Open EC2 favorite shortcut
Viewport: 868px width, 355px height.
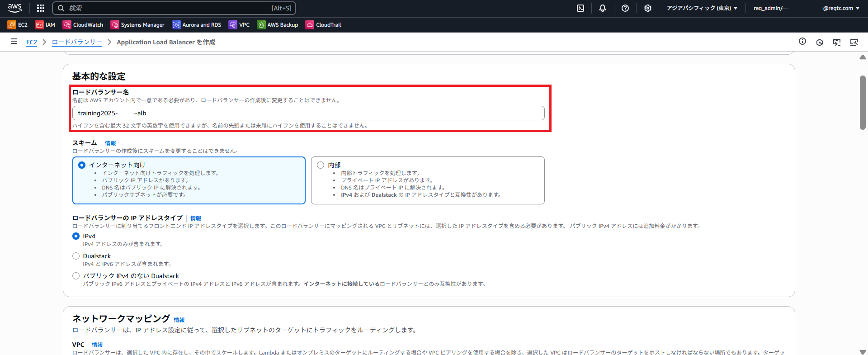(18, 25)
